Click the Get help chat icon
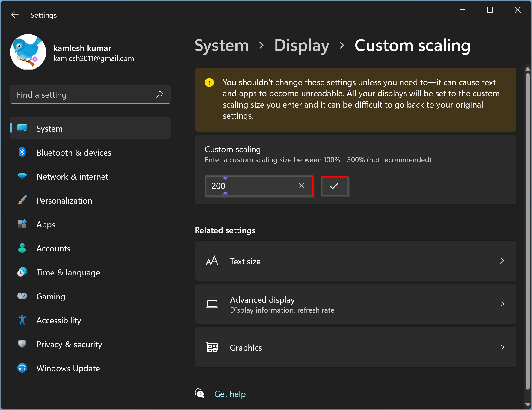Screen dimensions: 532x410 coord(199,393)
